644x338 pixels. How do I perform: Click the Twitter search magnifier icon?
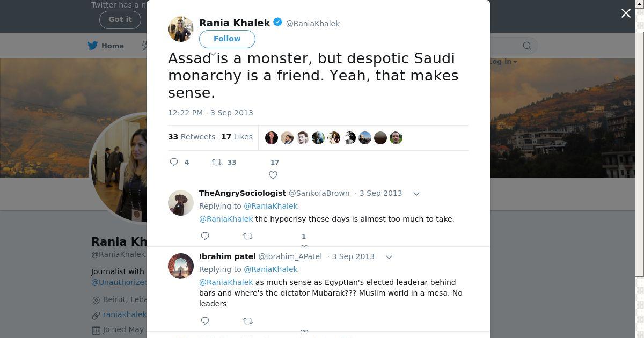click(527, 46)
